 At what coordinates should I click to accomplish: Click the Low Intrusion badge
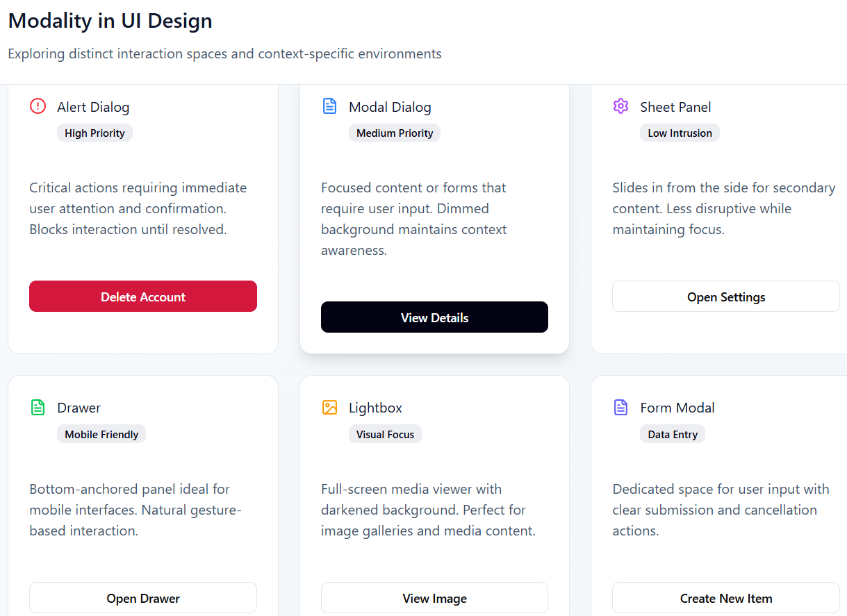point(680,133)
